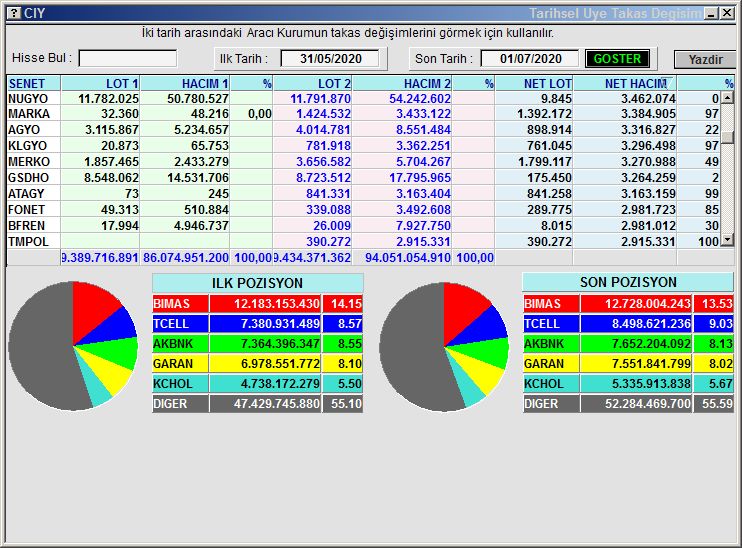Click LOT 1 value 11.782.025
The height and width of the screenshot is (548, 742).
tap(108, 99)
